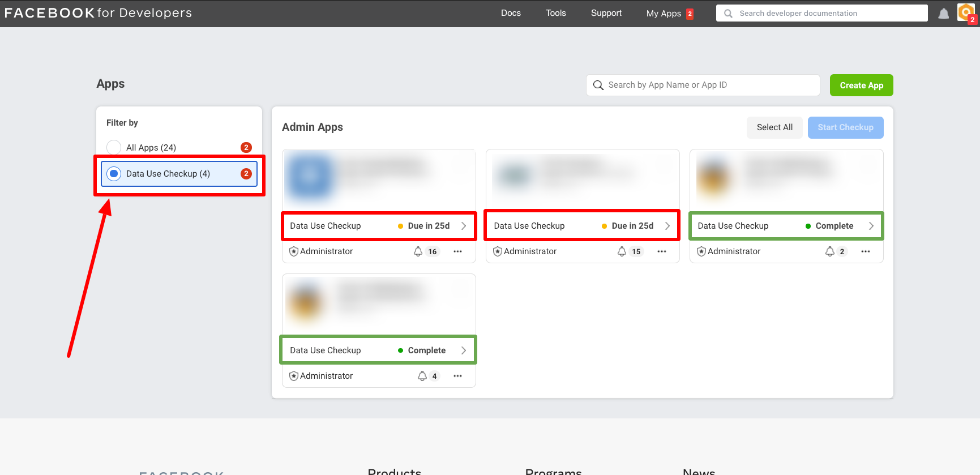Click the red badge next to My Apps

tap(690, 14)
